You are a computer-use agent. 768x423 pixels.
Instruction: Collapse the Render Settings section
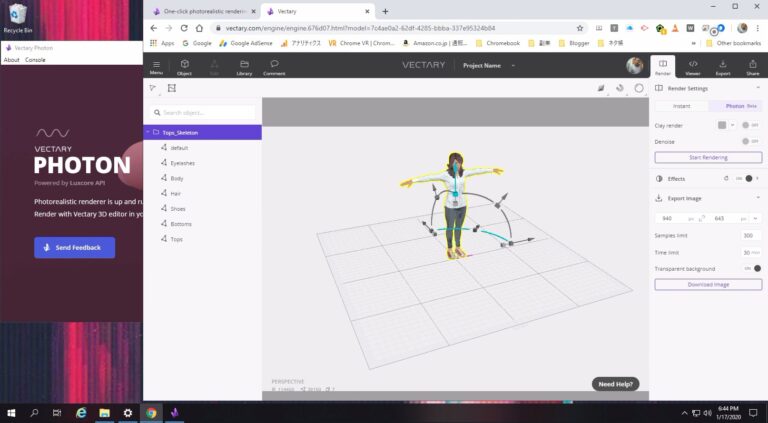tap(758, 88)
